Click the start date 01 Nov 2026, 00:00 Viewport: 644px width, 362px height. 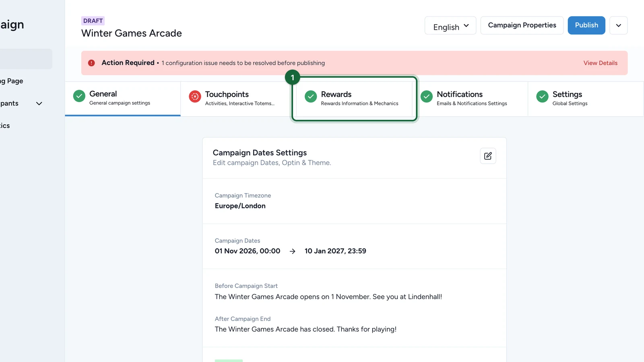tap(248, 251)
